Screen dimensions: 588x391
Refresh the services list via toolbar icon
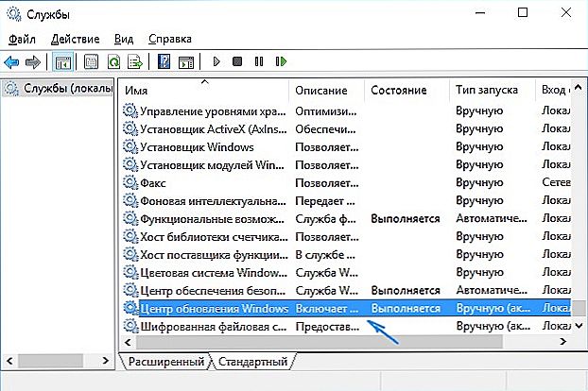[113, 61]
